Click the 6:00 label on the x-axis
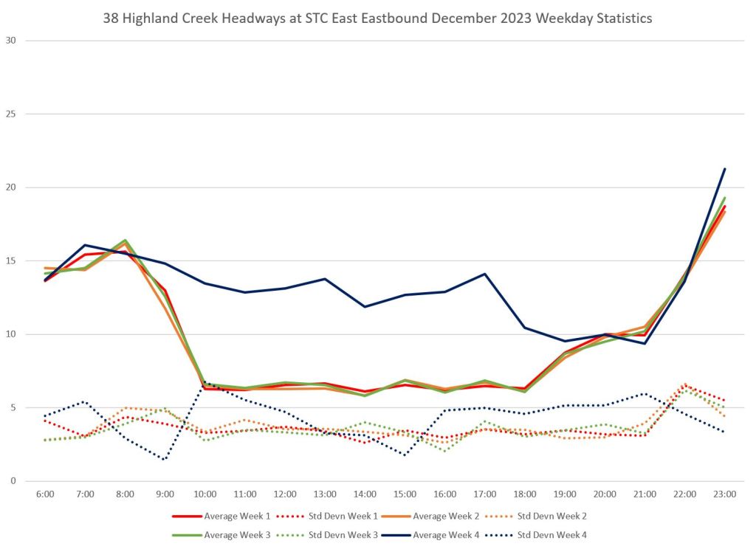 (x=44, y=494)
